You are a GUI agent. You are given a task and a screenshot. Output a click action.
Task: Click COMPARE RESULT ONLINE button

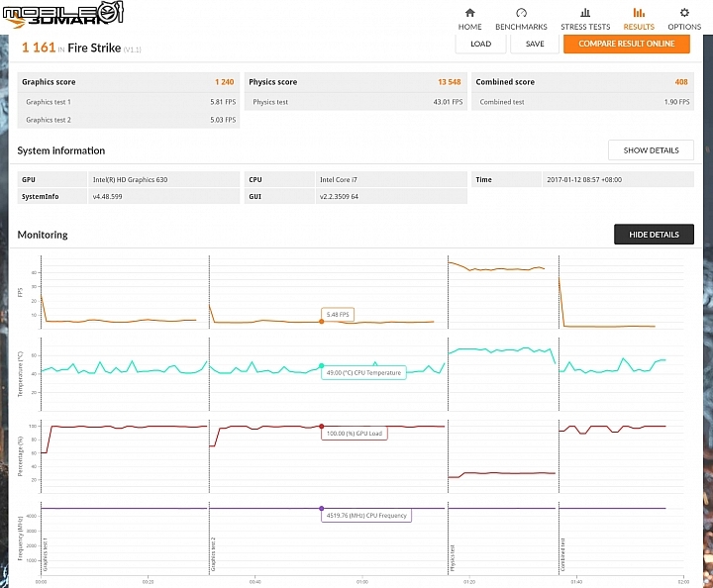pos(627,45)
